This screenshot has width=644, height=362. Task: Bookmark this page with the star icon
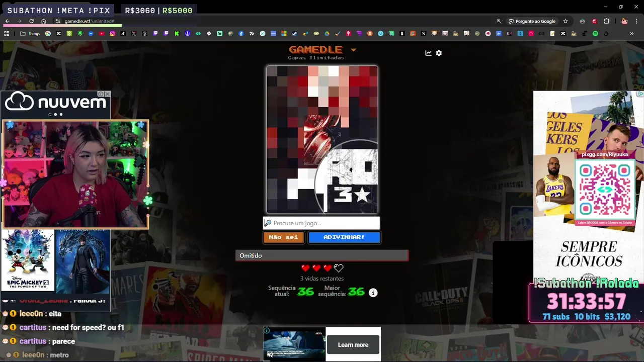click(566, 21)
